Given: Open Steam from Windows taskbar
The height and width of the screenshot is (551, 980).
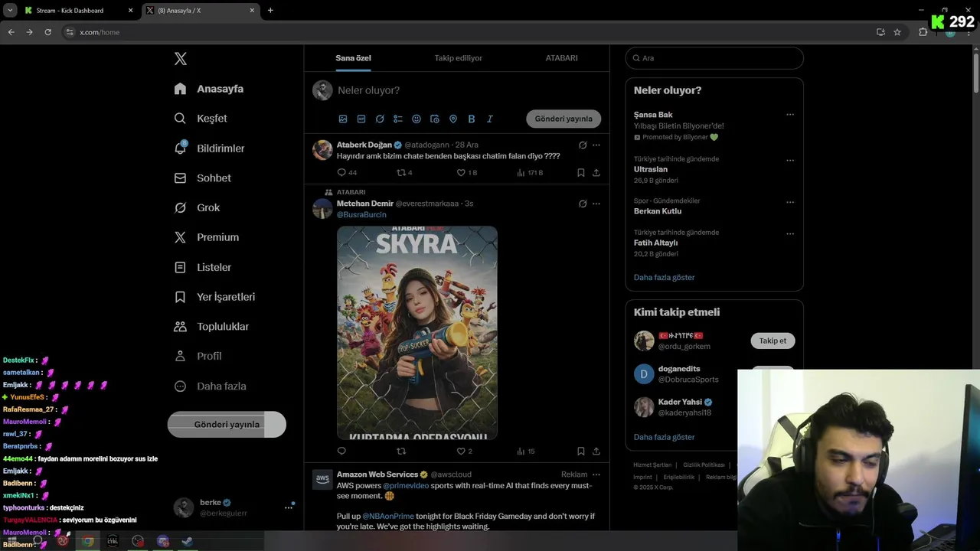Looking at the screenshot, I should point(187,541).
